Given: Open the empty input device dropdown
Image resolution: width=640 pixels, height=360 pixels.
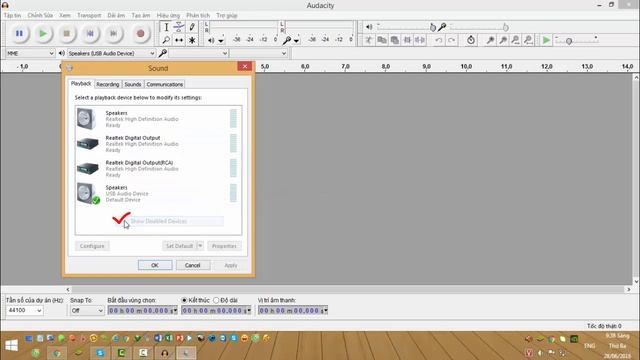Looking at the screenshot, I should coord(198,53).
